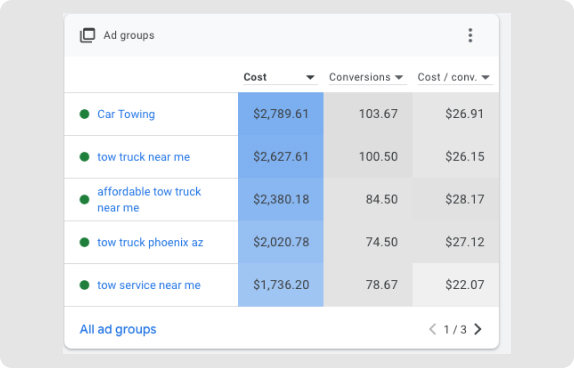Click status dot for tow truck phoenix az
The height and width of the screenshot is (368, 574).
(x=85, y=242)
